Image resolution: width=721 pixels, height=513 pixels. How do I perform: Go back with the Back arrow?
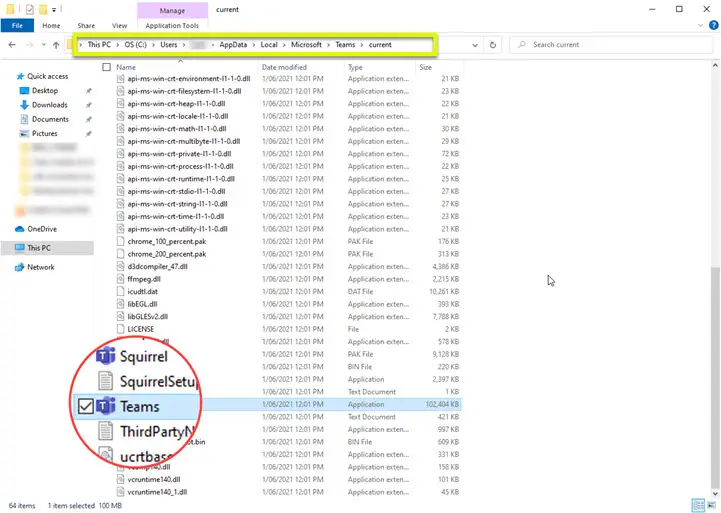tap(12, 45)
